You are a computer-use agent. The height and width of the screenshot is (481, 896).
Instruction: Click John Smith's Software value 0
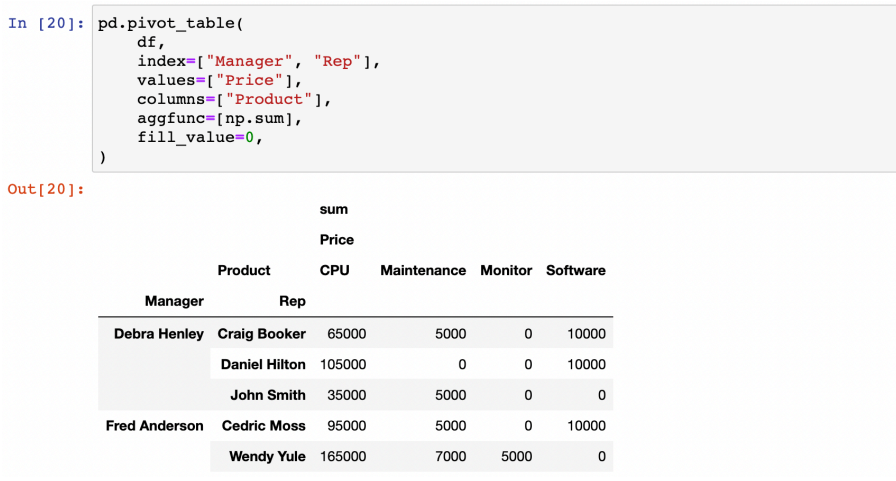point(602,395)
